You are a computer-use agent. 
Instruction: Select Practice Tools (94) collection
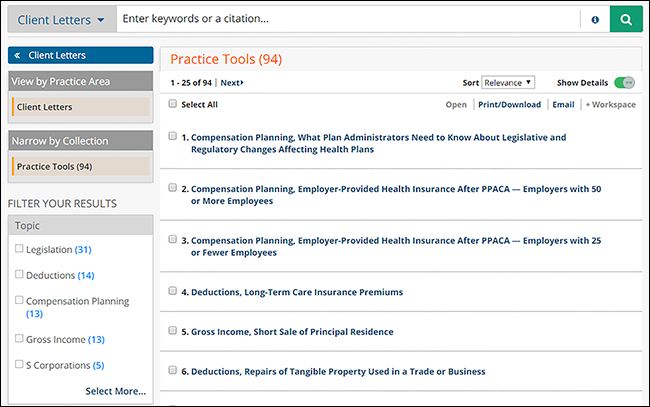click(x=55, y=166)
